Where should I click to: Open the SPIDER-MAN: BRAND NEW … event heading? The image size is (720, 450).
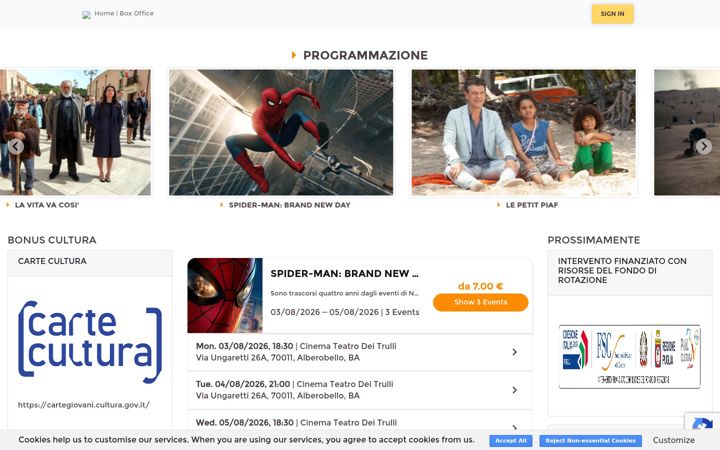coord(344,274)
